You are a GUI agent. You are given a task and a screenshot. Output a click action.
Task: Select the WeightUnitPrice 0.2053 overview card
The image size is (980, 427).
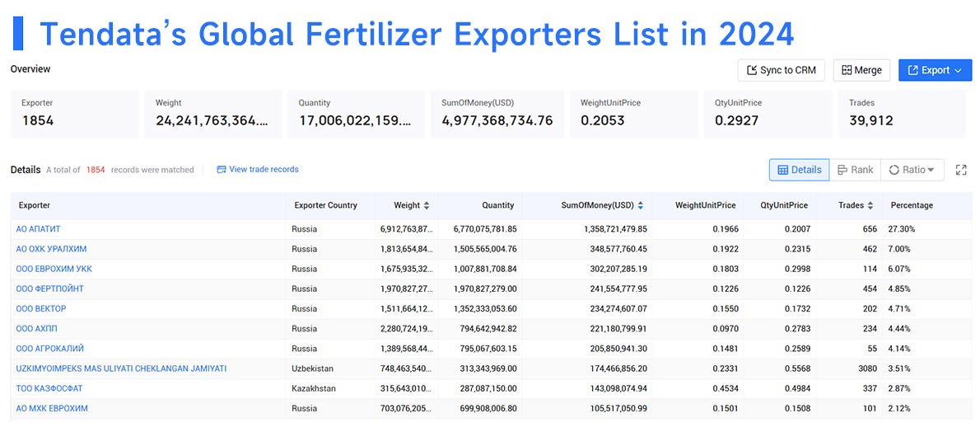pyautogui.click(x=633, y=114)
